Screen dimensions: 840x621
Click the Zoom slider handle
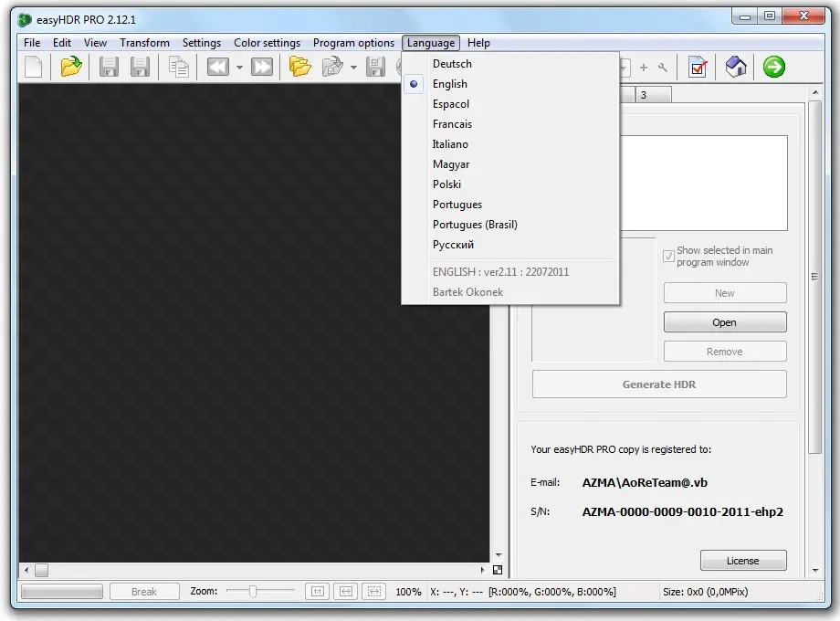tap(253, 591)
